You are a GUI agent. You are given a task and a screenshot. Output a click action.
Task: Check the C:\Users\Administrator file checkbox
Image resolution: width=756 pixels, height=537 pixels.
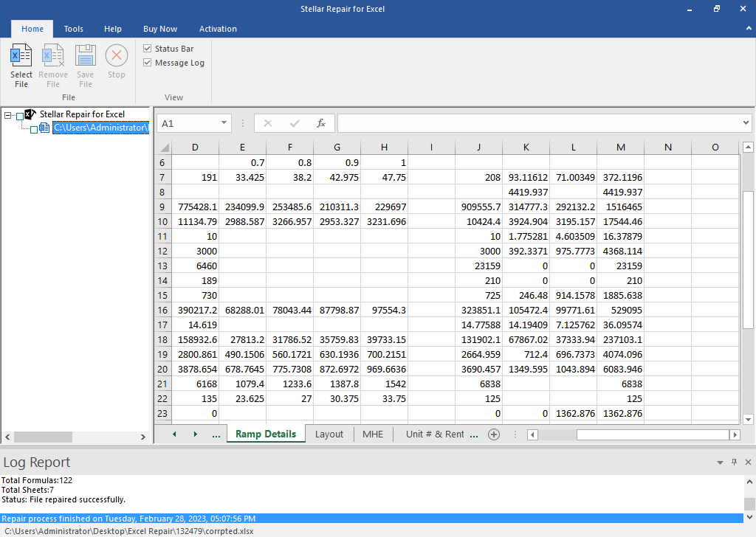tap(34, 130)
